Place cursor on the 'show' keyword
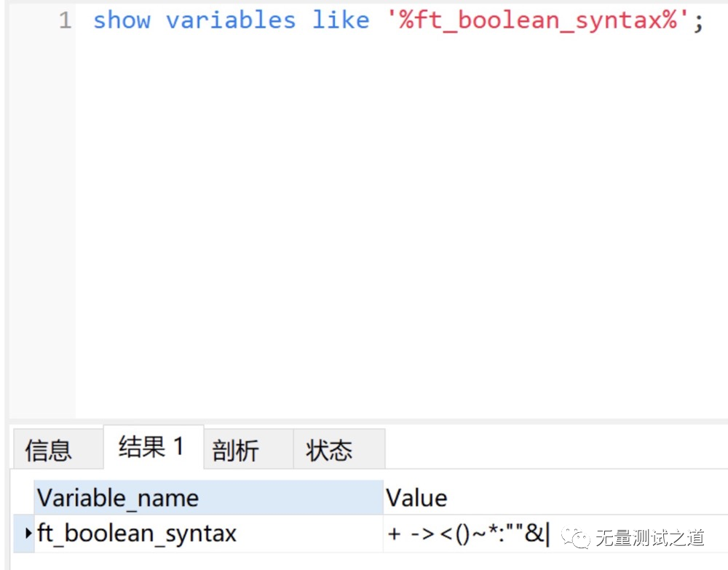This screenshot has height=570, width=728. click(121, 20)
